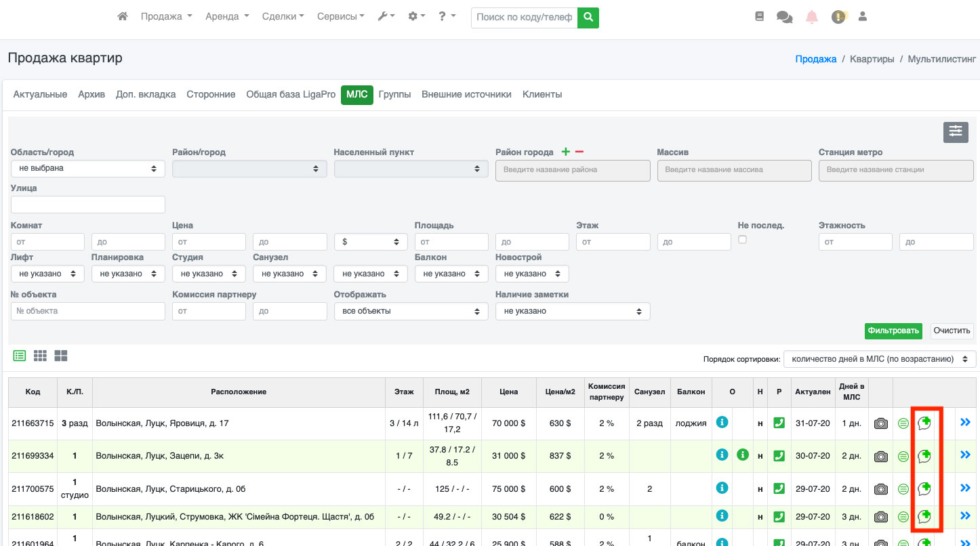Toggle the 'Не послед.' checkbox
The width and height of the screenshot is (980, 546).
pos(742,240)
